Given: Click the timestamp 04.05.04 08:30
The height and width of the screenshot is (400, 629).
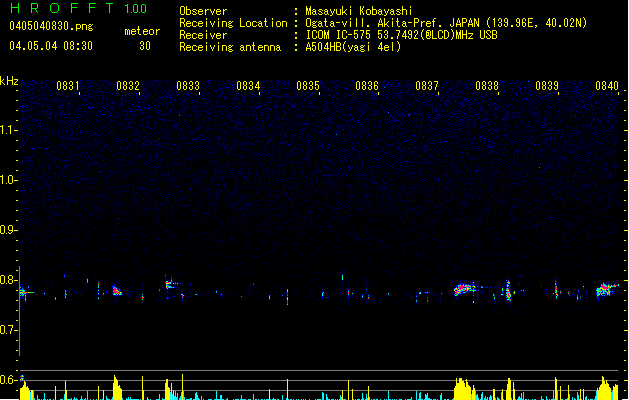Looking at the screenshot, I should (x=51, y=46).
